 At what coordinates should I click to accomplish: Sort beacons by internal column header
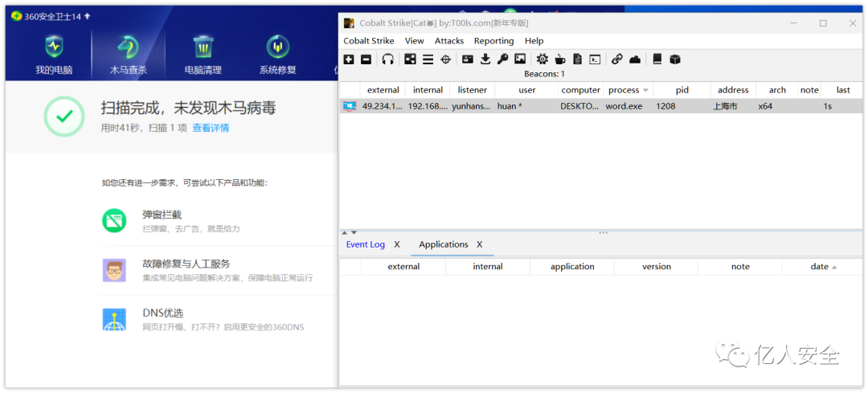pos(428,90)
